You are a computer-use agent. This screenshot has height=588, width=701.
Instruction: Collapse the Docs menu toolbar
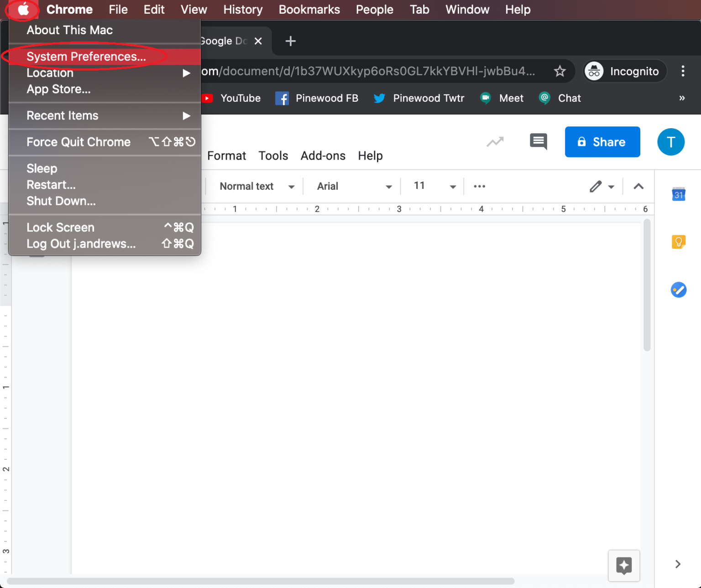tap(638, 186)
